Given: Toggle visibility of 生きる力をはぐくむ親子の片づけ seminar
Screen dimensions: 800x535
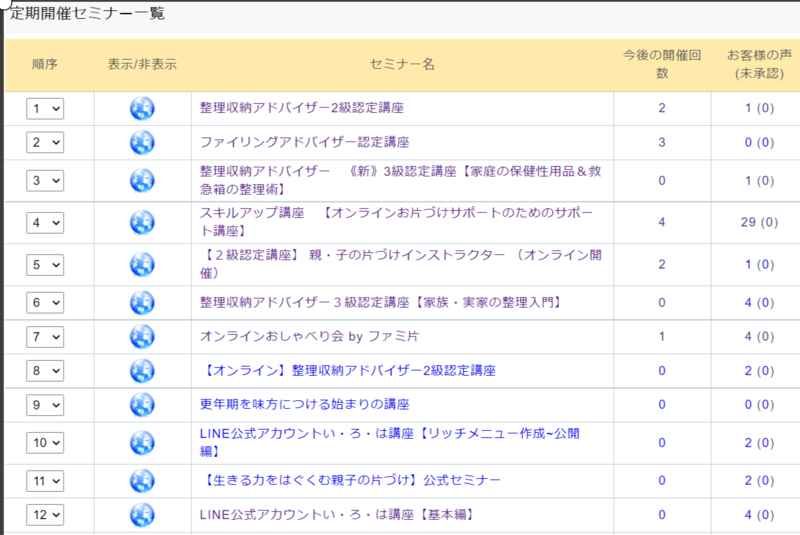Looking at the screenshot, I should [x=142, y=481].
